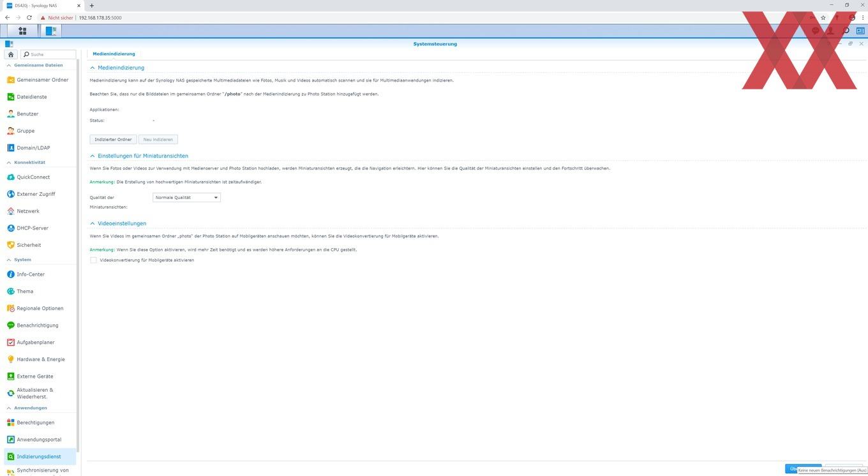868x476 pixels.
Task: Reload the page in the browser
Action: tap(29, 18)
